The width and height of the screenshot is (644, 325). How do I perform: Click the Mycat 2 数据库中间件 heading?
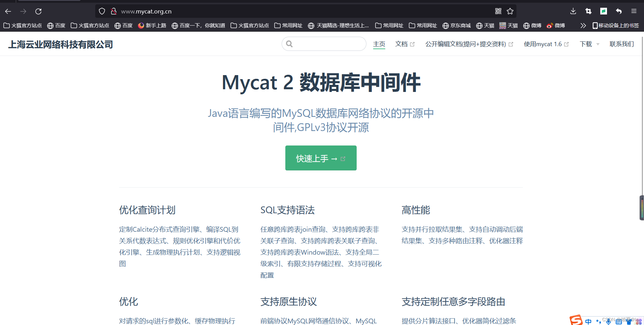click(x=321, y=83)
